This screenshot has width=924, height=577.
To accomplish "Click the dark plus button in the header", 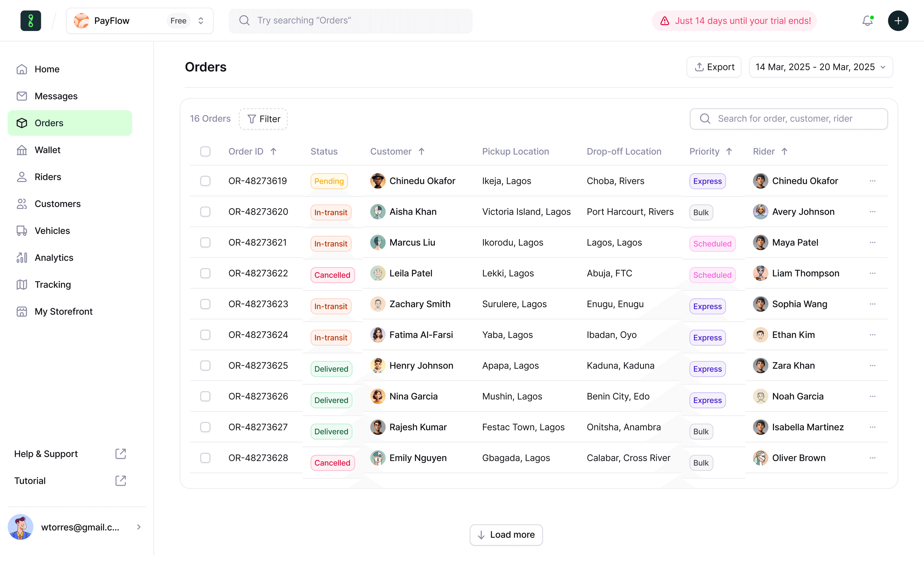I will (898, 21).
